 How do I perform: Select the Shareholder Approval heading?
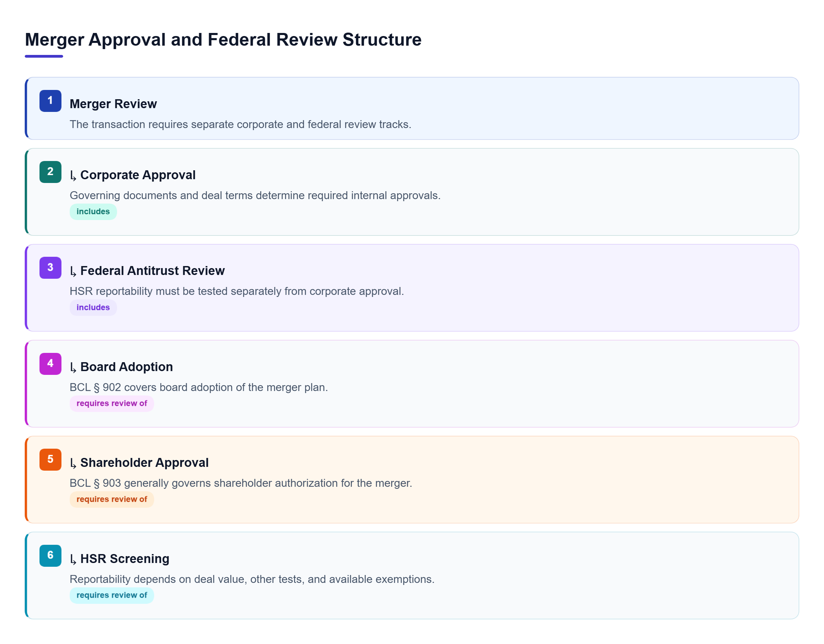pos(144,462)
